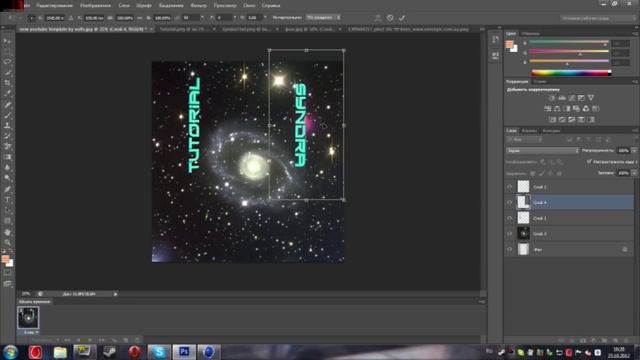
Task: Select the Pen tool
Action: (x=7, y=189)
